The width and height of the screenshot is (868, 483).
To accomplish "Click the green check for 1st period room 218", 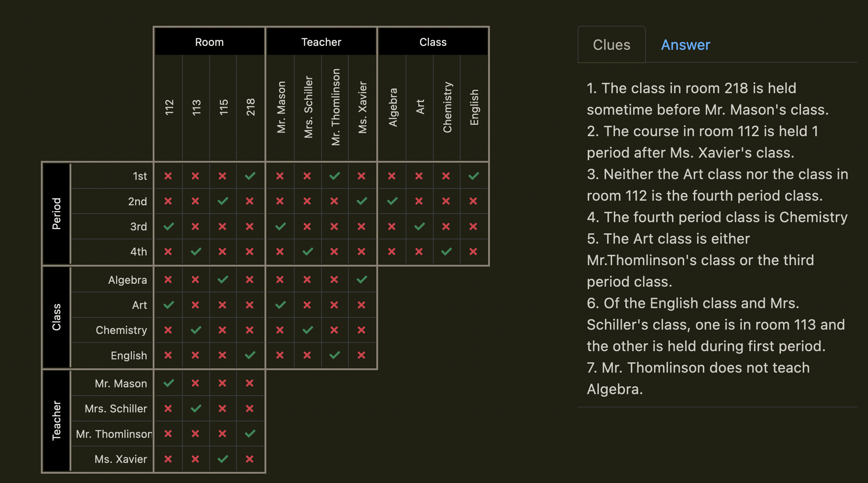I will [250, 176].
